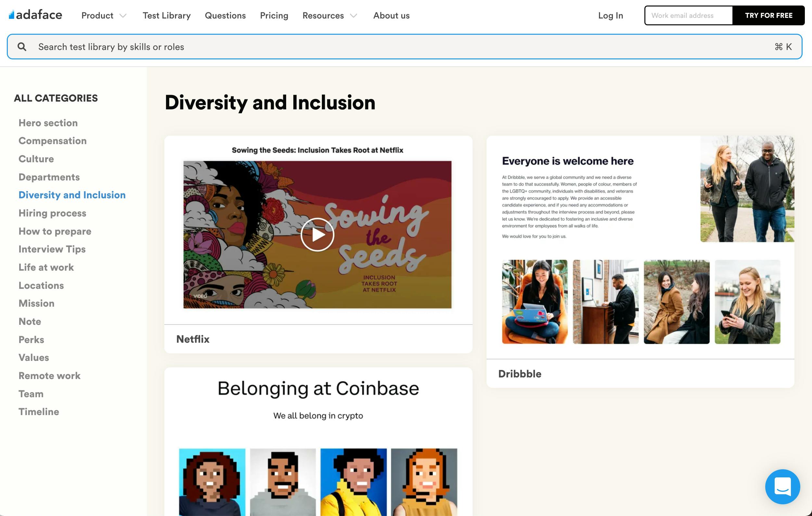The image size is (812, 516).
Task: Focus the test library search box
Action: 404,46
